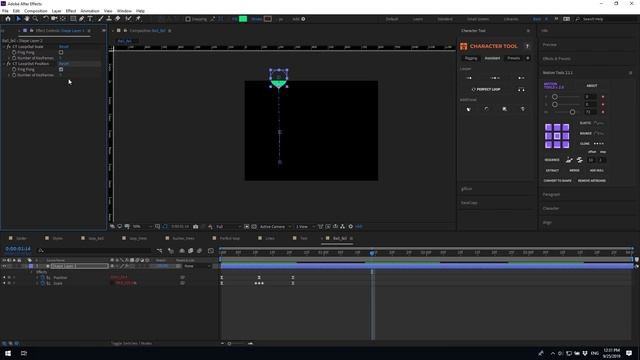Click the ABOUT button in Motion Tools
Screen dimensions: 640x360
click(592, 86)
